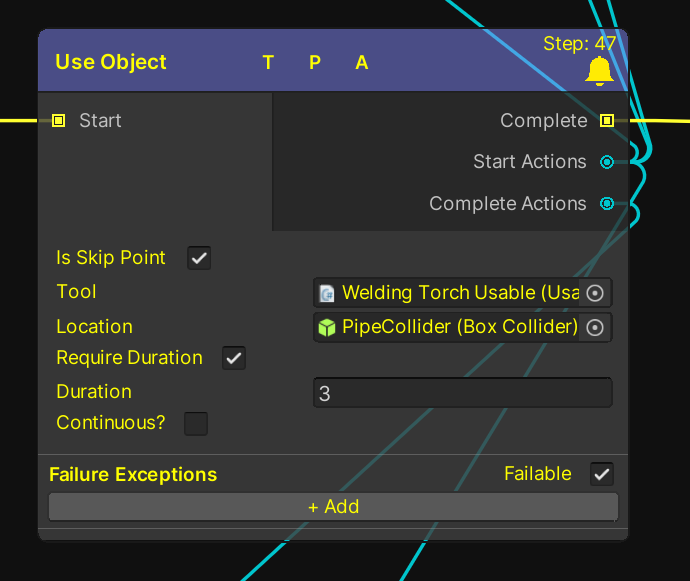Screen dimensions: 690x581
Task: Enable the Continuous? checkbox
Action: [x=196, y=423]
